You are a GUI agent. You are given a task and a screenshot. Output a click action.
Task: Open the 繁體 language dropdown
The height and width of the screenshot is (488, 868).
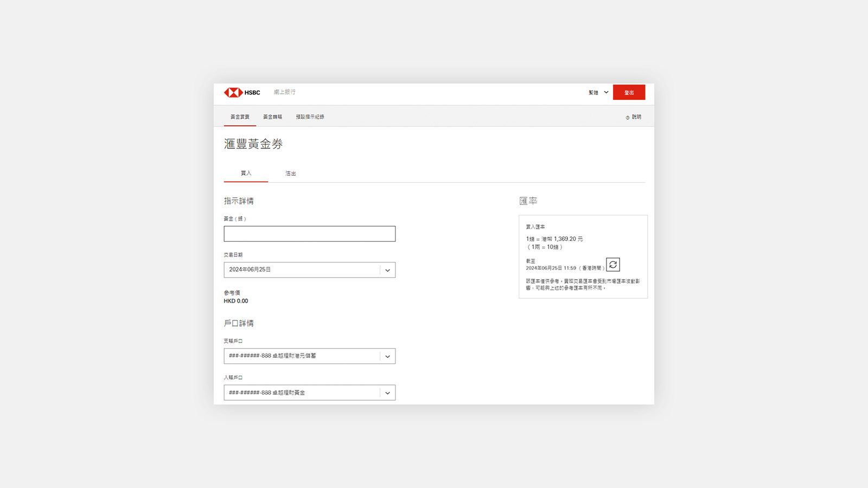(x=598, y=93)
